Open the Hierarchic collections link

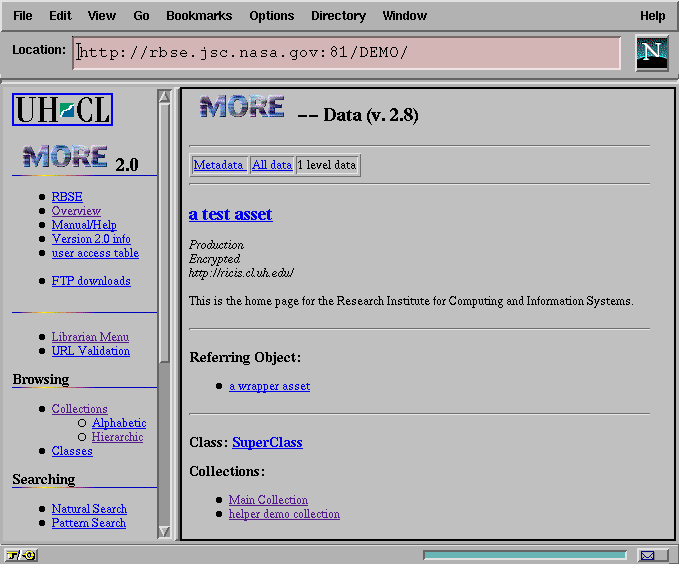pos(117,437)
